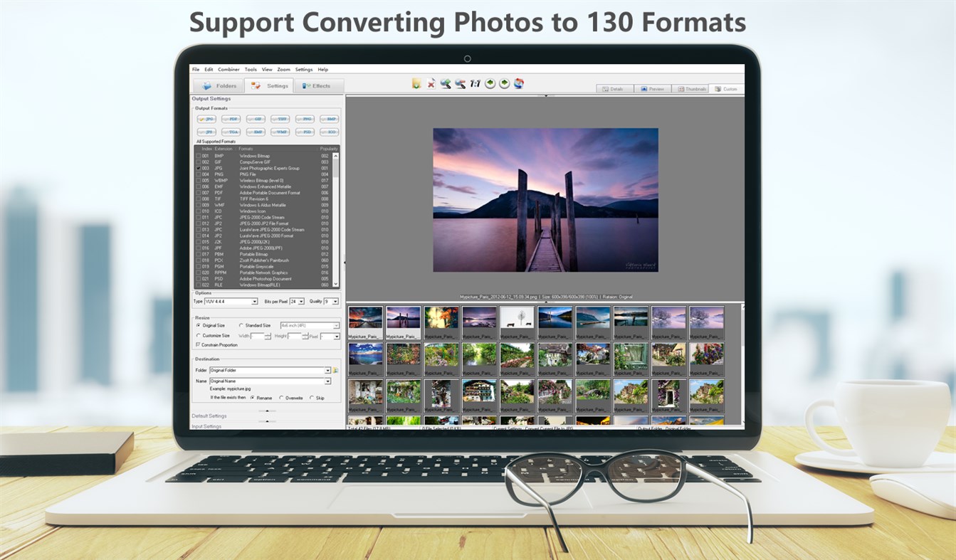Open the JPG output format icon
The height and width of the screenshot is (560, 956).
207,119
